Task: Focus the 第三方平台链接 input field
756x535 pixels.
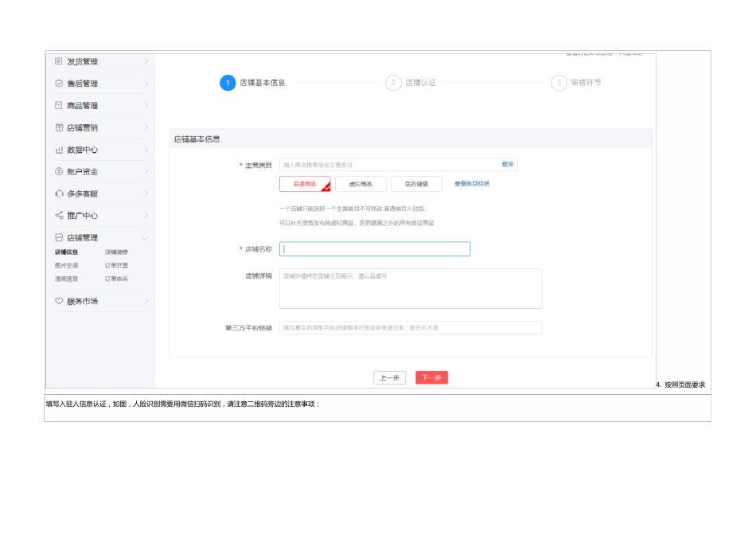Action: click(411, 327)
